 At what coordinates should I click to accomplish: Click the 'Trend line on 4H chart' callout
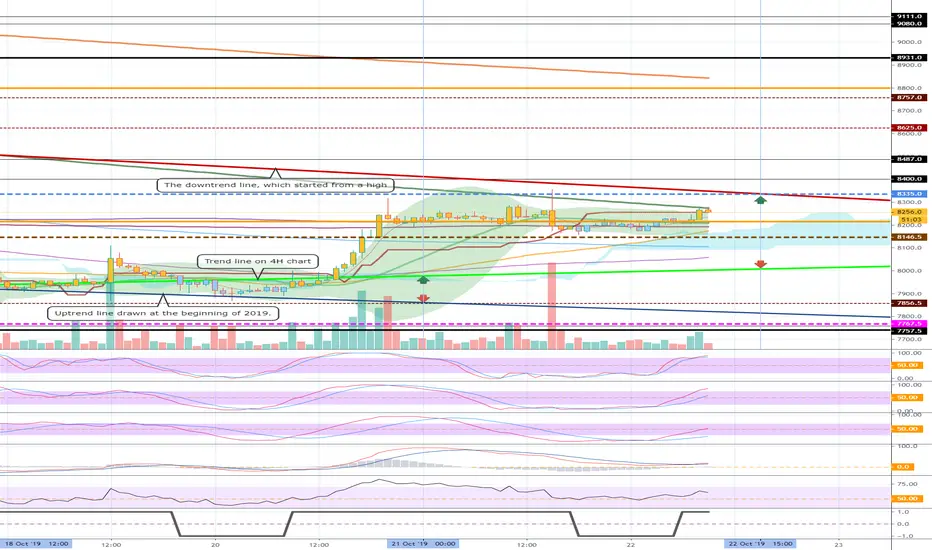(x=257, y=261)
